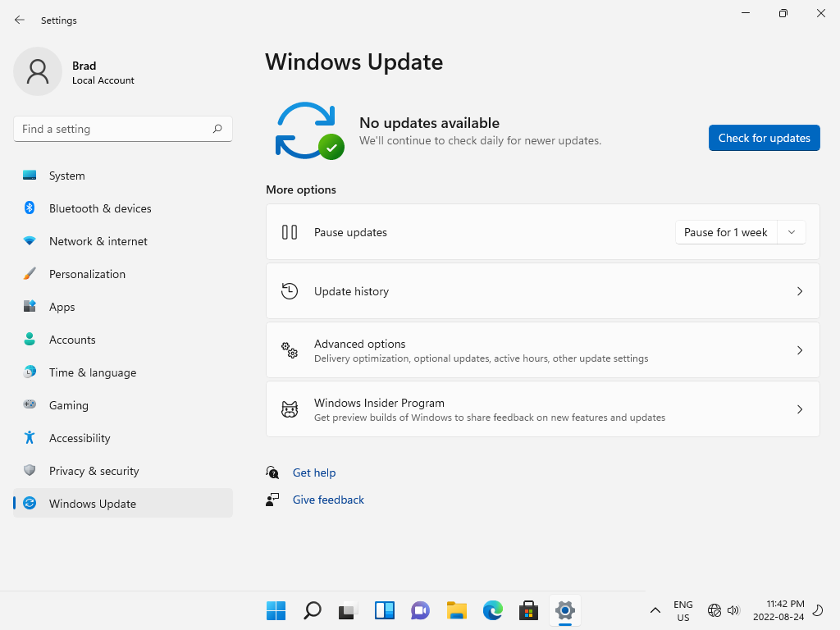840x630 pixels.
Task: Open Accounts settings page
Action: click(123, 339)
